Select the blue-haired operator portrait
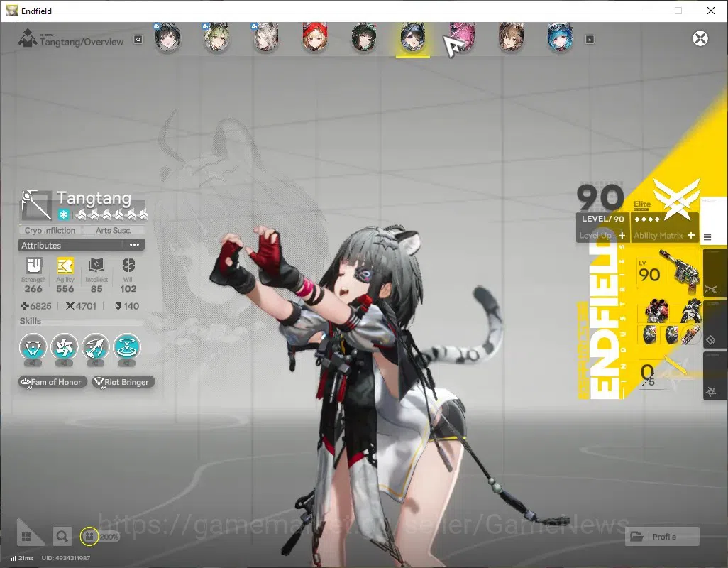The image size is (728, 568). pos(559,37)
